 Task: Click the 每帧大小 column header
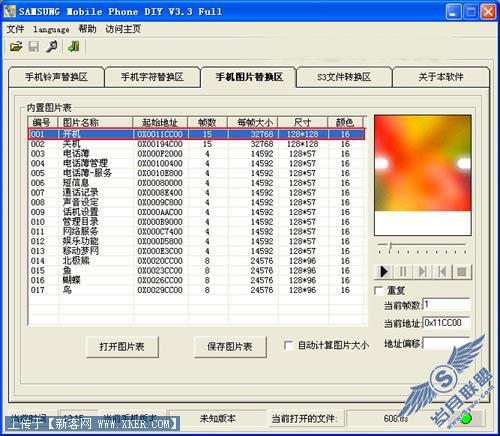point(253,122)
